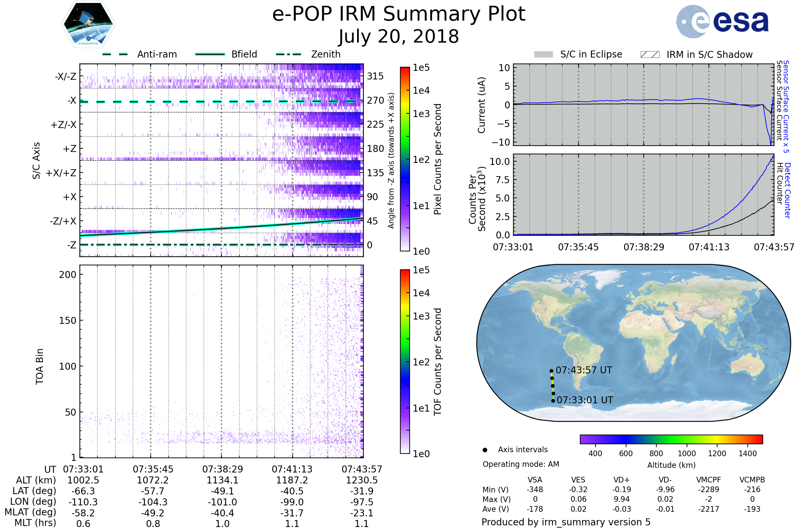
Task: Click the CASSIOPE satellite mission logo
Action: coord(88,24)
